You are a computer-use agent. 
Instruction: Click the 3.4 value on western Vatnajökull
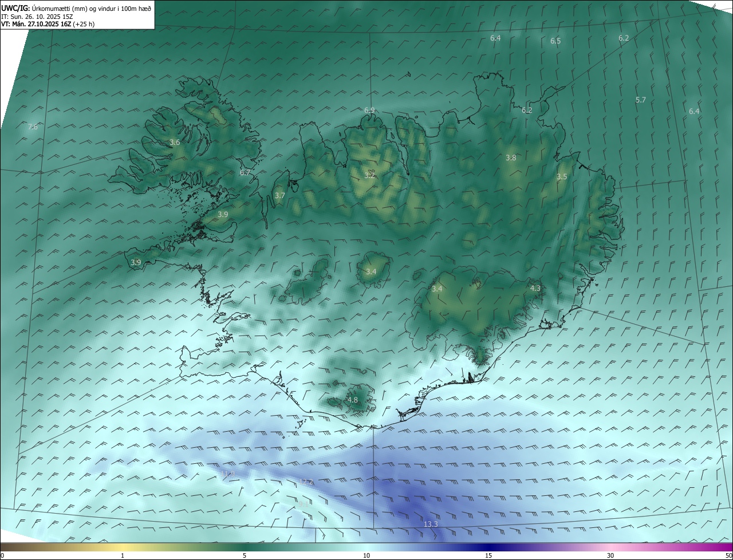437,289
